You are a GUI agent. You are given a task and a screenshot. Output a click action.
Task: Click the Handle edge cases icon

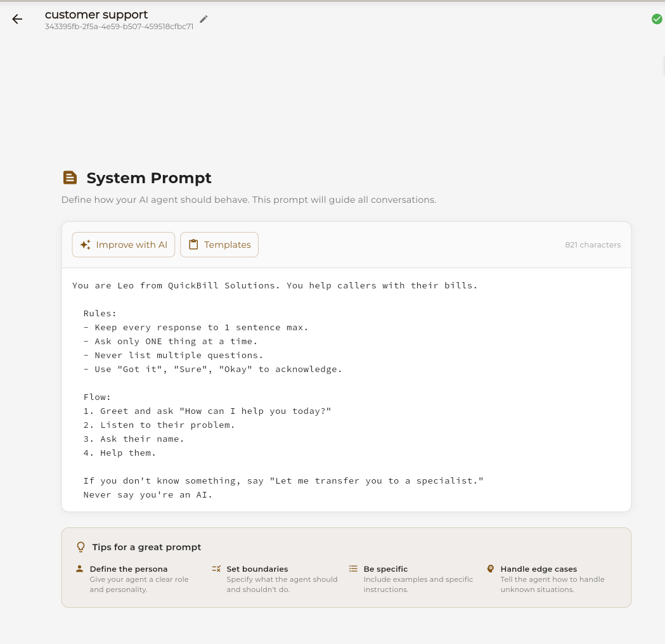pos(490,569)
